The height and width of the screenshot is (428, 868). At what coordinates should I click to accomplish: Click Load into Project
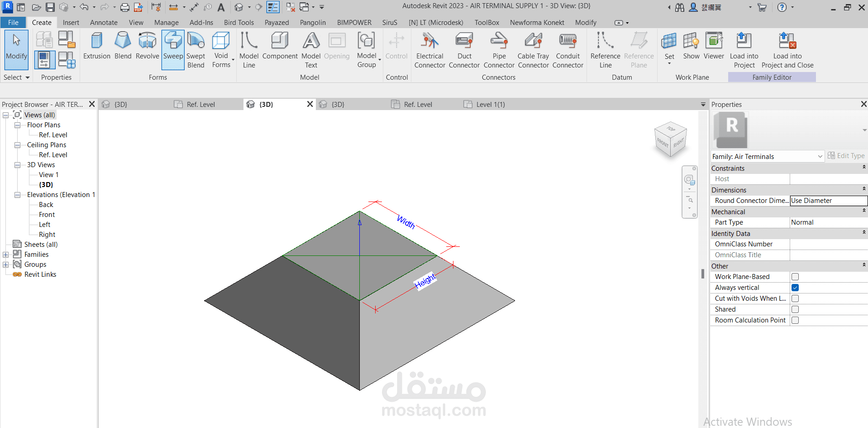tap(744, 50)
